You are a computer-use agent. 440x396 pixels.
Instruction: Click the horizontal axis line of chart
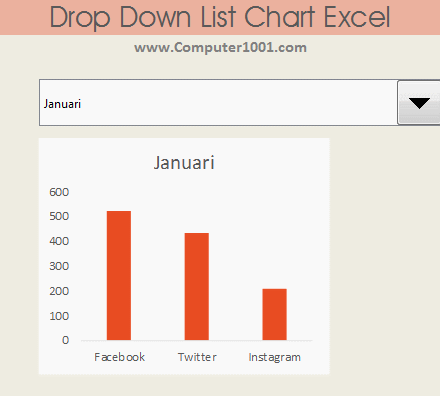197,341
